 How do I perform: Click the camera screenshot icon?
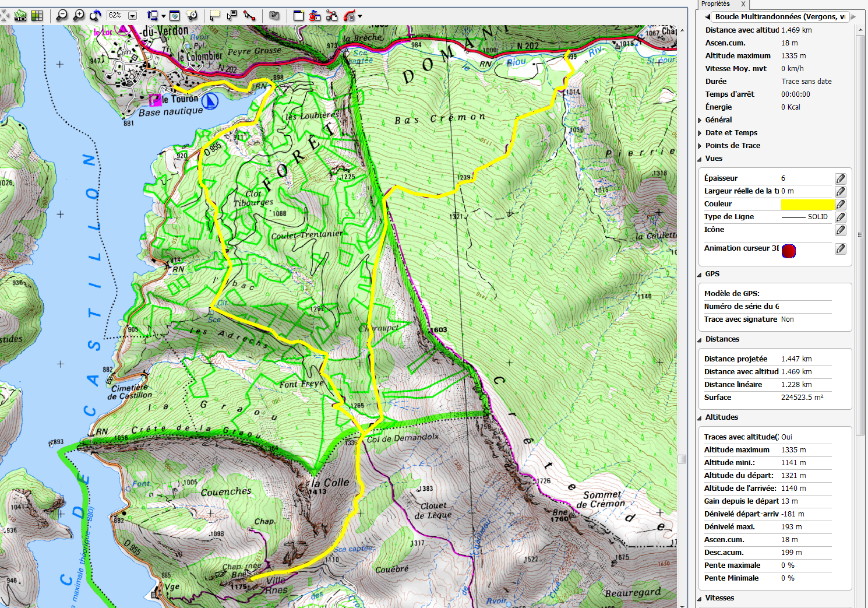pos(274,16)
